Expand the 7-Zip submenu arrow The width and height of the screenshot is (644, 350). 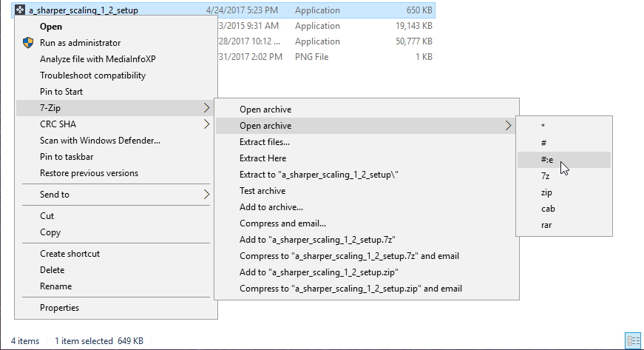[206, 108]
